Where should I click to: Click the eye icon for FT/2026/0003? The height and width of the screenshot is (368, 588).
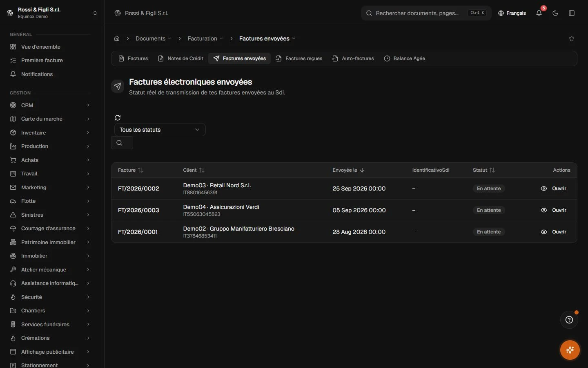[544, 210]
